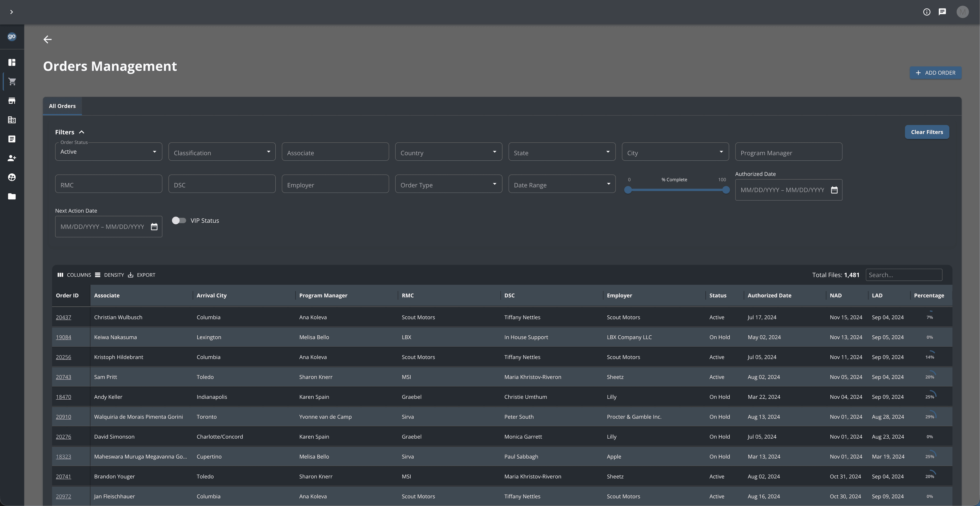Viewport: 980px width, 506px height.
Task: Open the City dropdown
Action: [675, 152]
